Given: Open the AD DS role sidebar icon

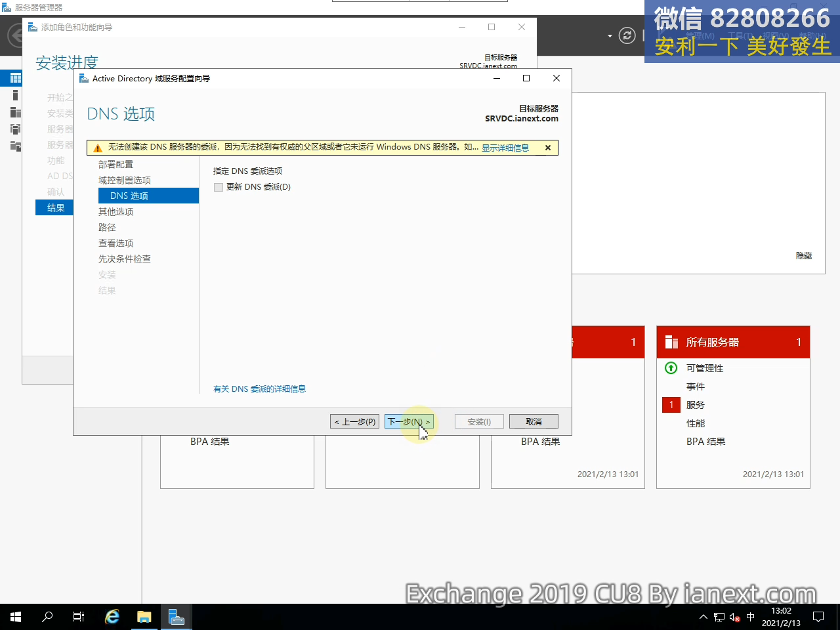Looking at the screenshot, I should tap(16, 129).
